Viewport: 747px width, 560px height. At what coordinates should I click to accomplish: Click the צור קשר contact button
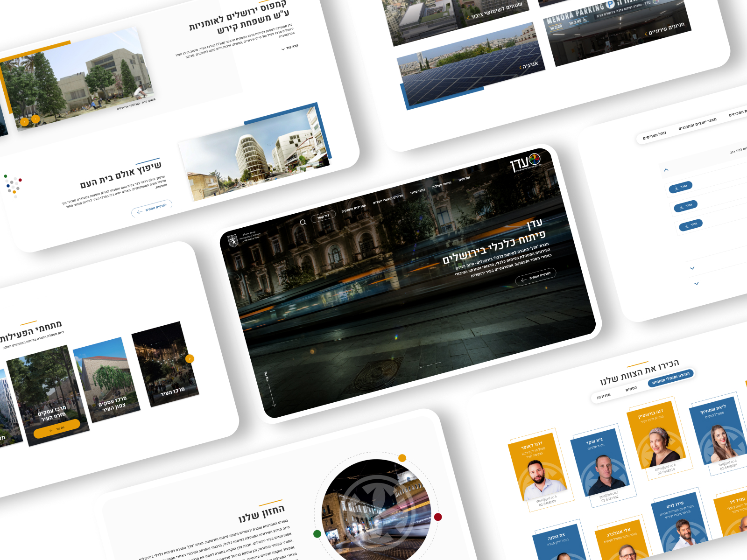(x=323, y=217)
